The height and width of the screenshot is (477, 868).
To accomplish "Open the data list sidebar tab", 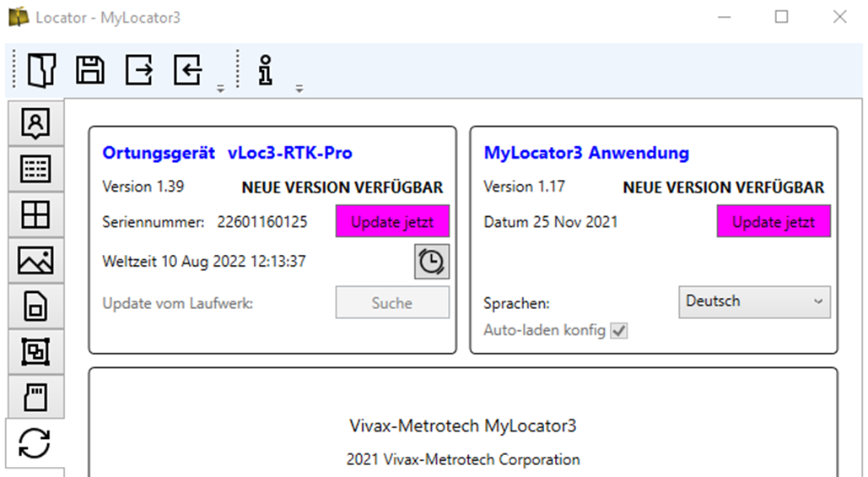I will pos(36,169).
